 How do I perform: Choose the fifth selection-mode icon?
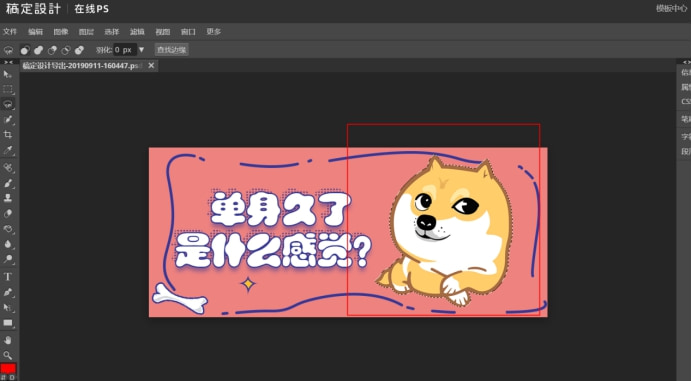click(79, 50)
